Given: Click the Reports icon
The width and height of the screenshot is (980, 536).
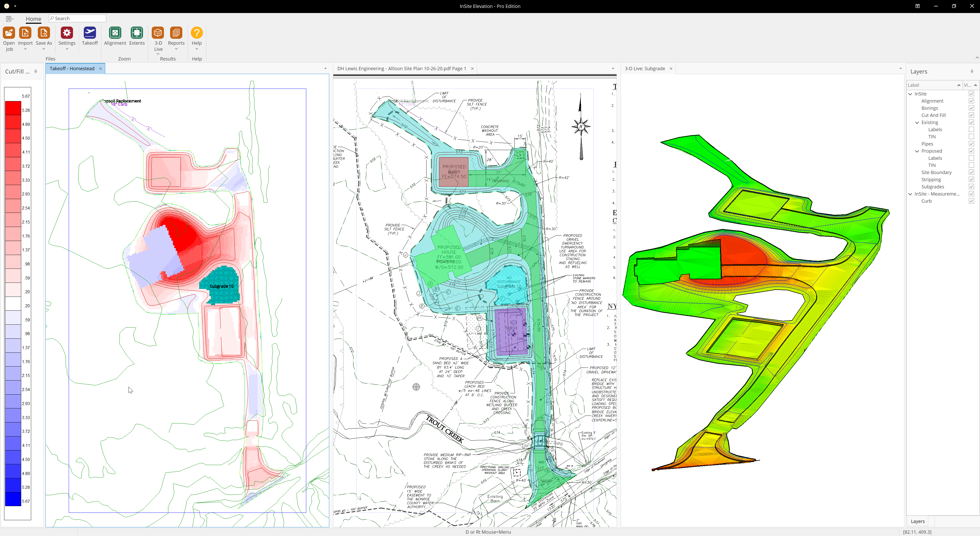Looking at the screenshot, I should [176, 33].
